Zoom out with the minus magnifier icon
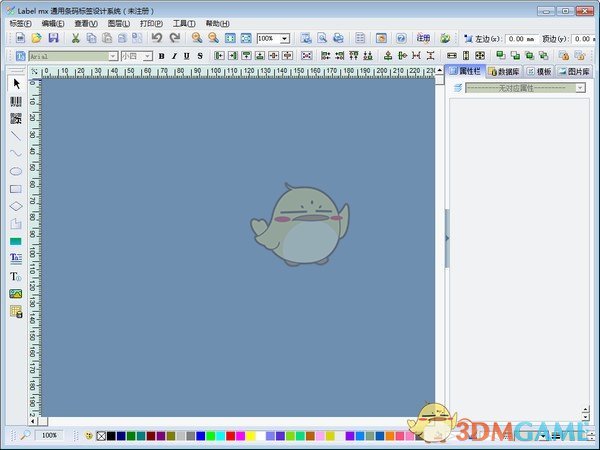Viewport: 600px width, 450px height. pos(213,38)
